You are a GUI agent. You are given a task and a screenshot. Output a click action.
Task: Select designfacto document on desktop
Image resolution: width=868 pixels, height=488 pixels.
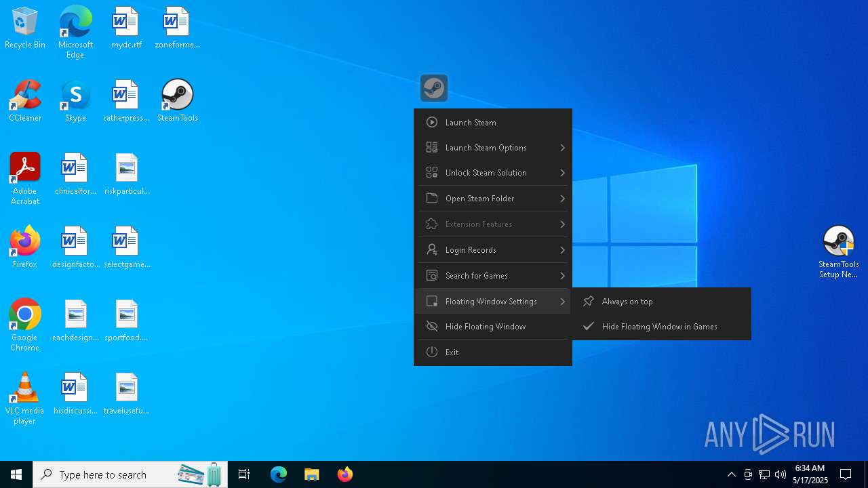pyautogui.click(x=75, y=247)
